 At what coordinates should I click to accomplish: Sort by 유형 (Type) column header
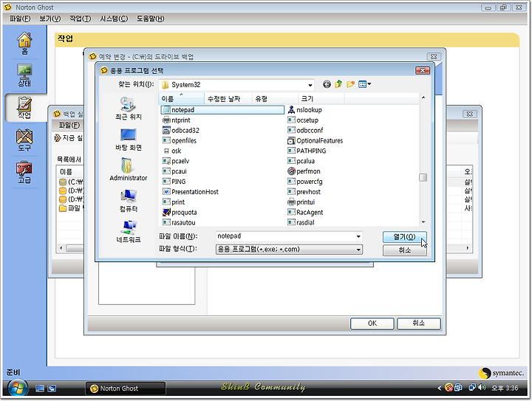tap(275, 99)
